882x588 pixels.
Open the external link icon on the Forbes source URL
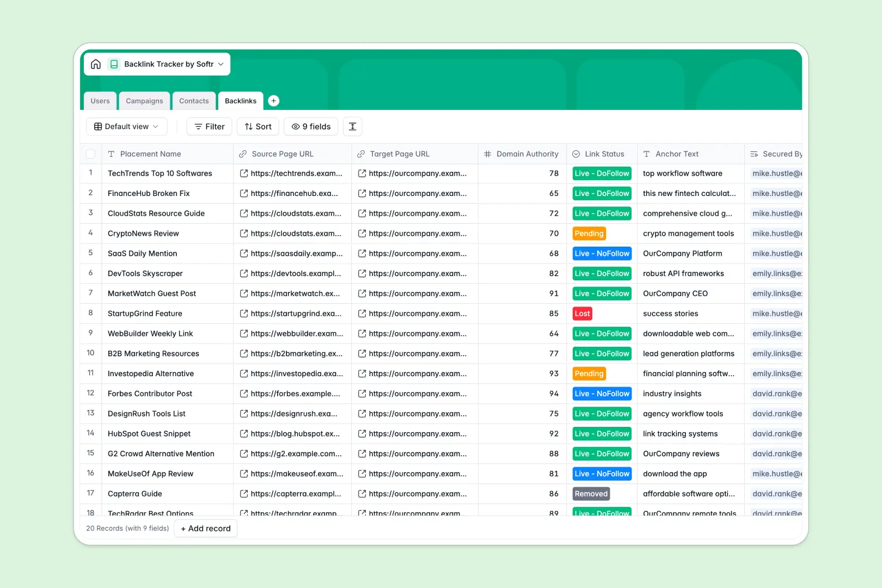[x=243, y=393]
